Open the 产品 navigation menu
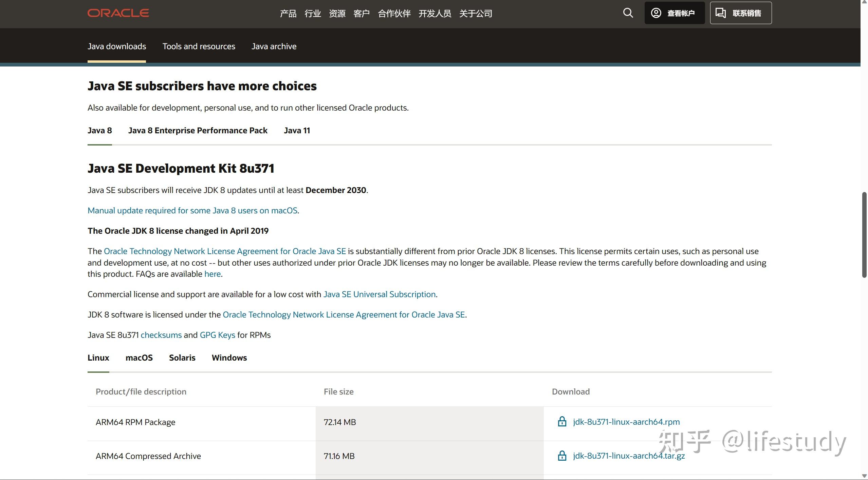The image size is (868, 480). click(x=288, y=14)
